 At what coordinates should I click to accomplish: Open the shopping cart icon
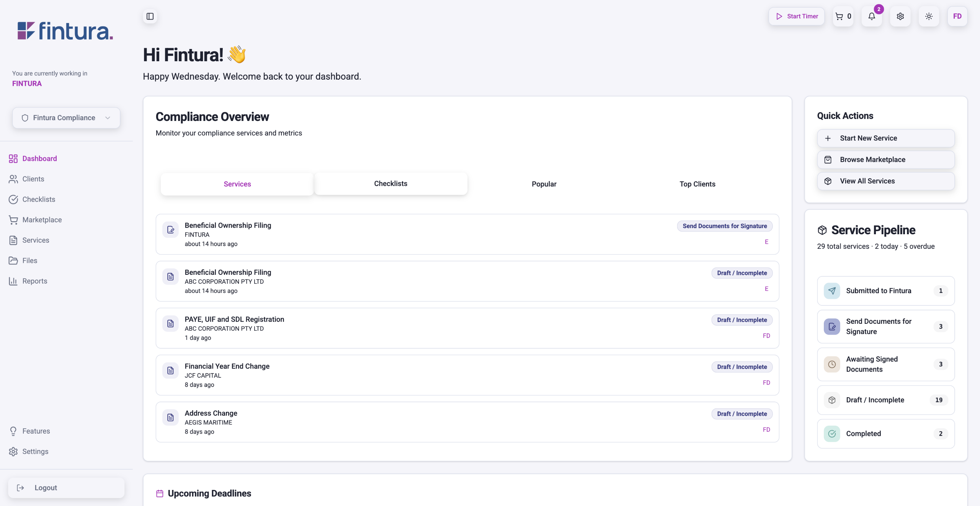click(x=843, y=16)
